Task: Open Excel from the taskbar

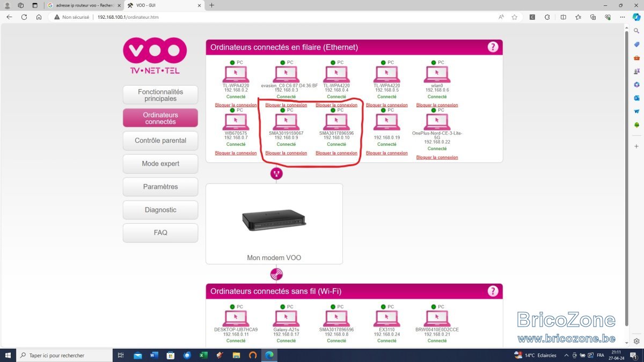Action: pos(203,355)
